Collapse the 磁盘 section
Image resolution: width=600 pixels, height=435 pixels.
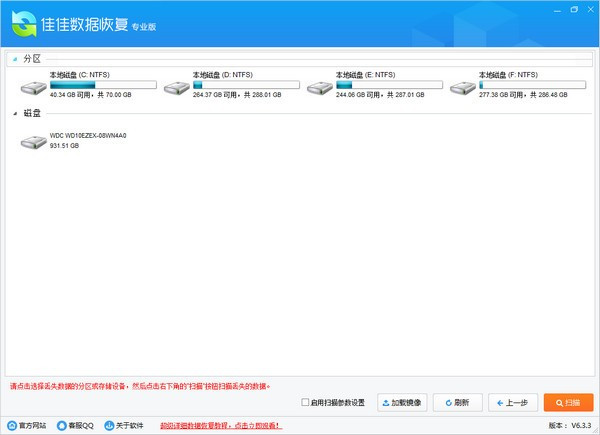point(15,113)
